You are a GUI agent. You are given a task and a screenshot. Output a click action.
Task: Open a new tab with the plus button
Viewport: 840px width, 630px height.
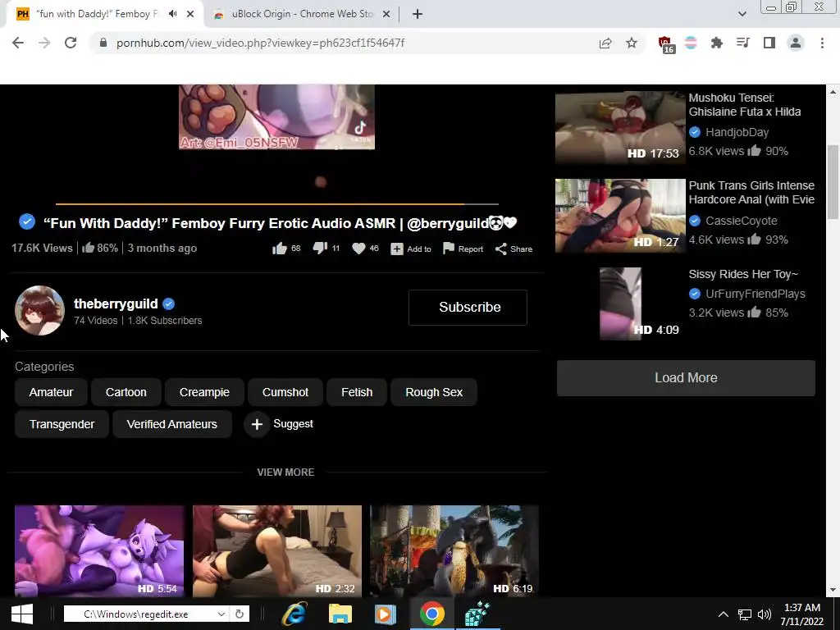point(418,14)
